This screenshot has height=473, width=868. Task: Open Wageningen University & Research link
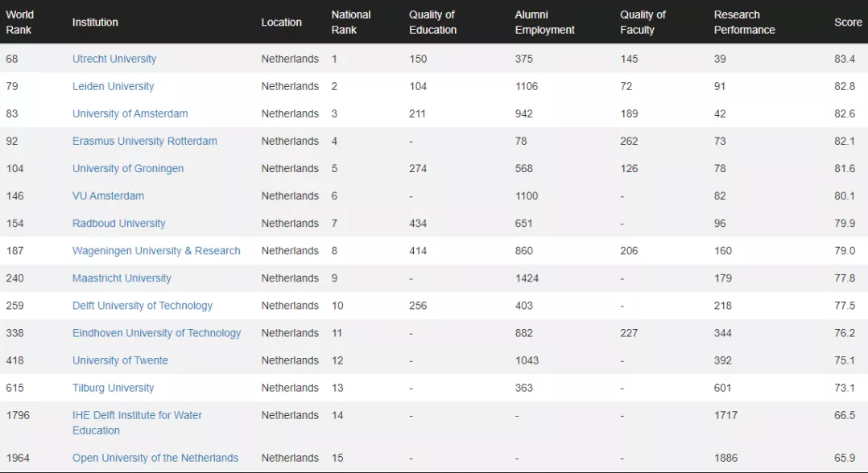coord(156,251)
